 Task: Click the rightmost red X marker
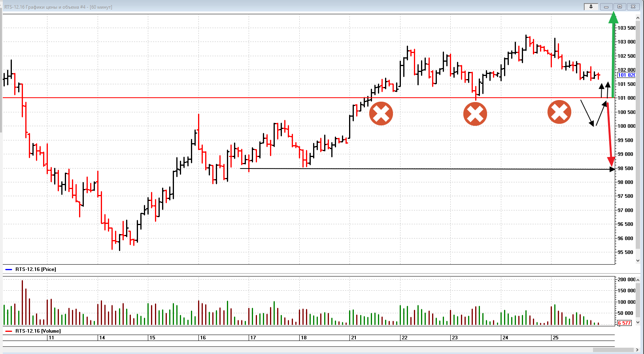tap(559, 112)
